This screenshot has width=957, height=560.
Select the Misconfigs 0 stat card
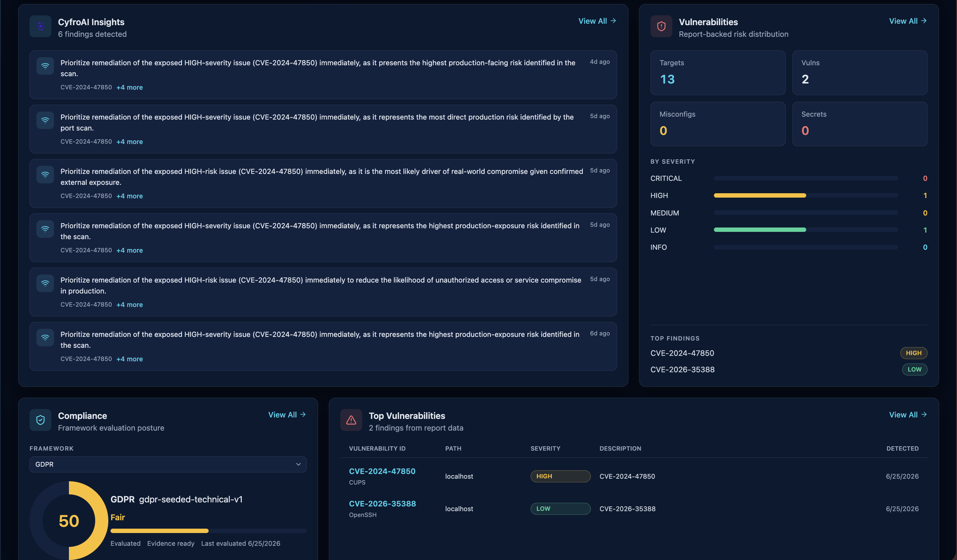pos(718,124)
